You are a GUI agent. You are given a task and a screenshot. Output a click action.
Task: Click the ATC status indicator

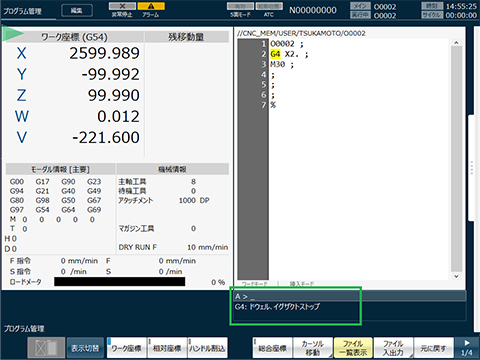tap(269, 6)
